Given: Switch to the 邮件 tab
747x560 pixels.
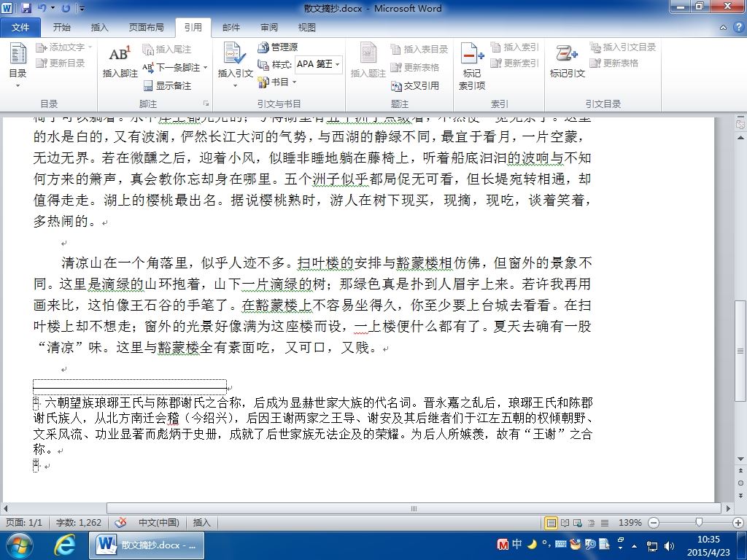Looking at the screenshot, I should pos(231,27).
